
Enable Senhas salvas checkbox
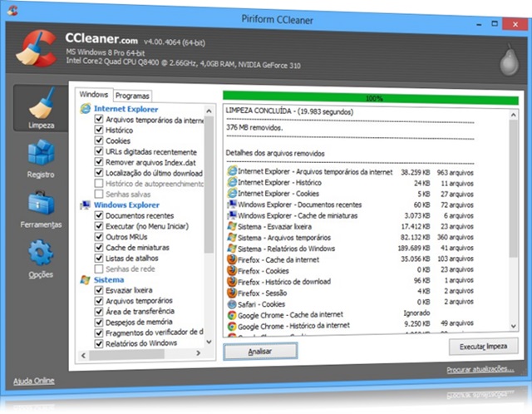click(x=99, y=194)
